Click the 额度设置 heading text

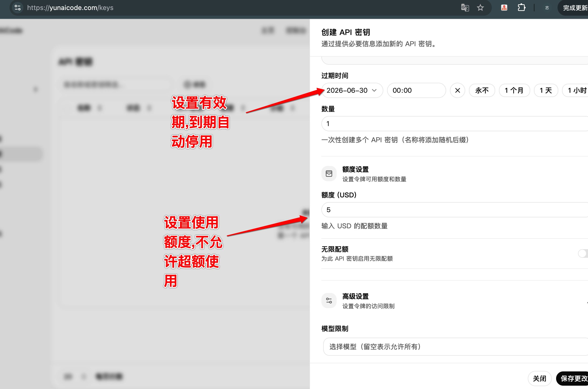pos(355,170)
